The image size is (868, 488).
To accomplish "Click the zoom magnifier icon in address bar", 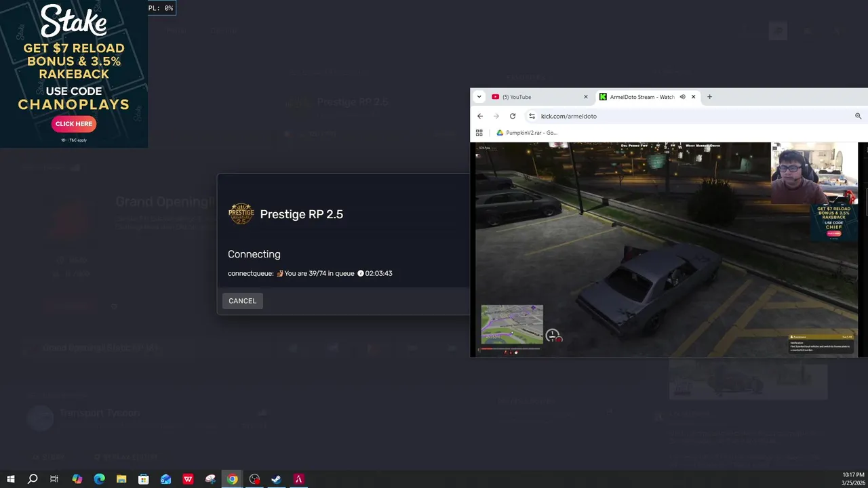I will [x=858, y=116].
